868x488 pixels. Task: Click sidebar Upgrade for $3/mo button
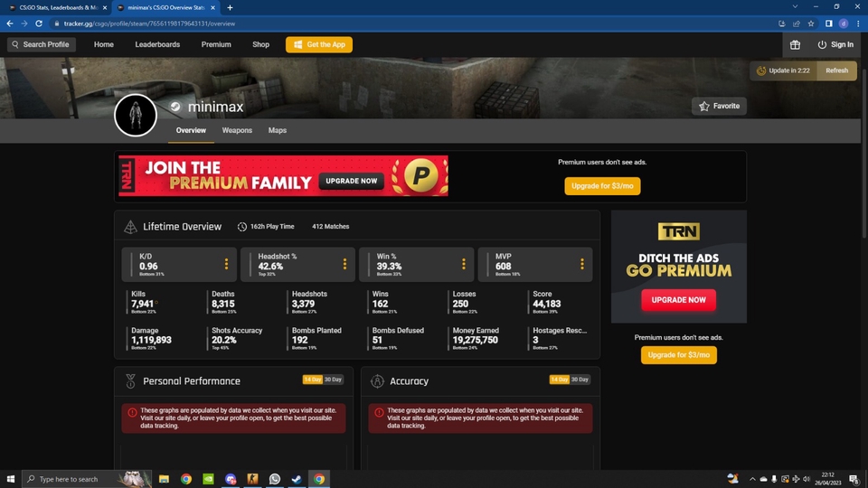pyautogui.click(x=679, y=355)
